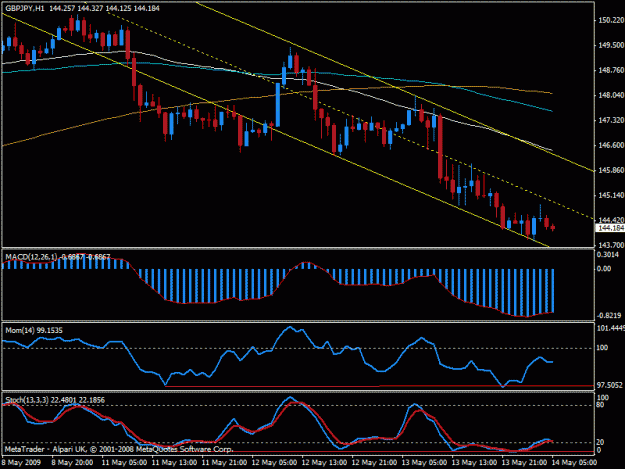Click the Stochastic 80 level label
625x469 pixels.
coord(601,405)
